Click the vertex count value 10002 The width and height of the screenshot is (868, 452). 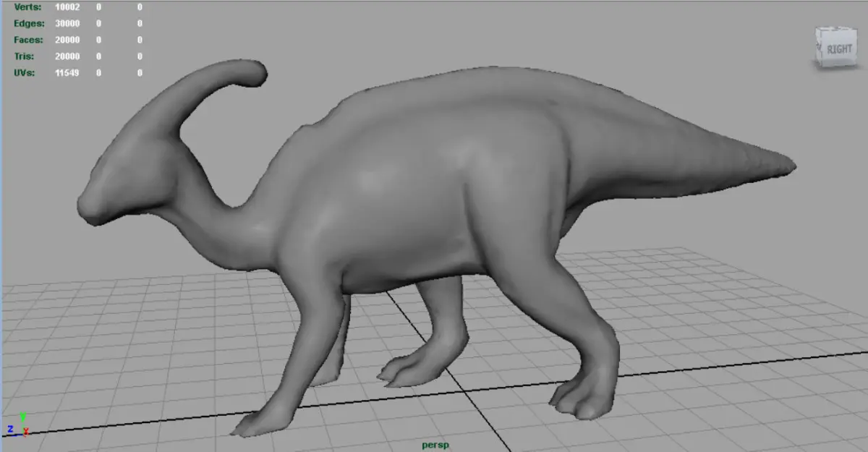(x=67, y=7)
